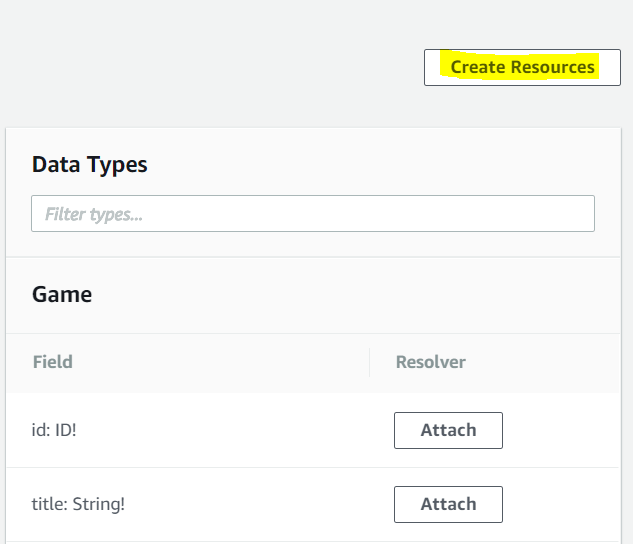Attach a resolver to the title field
The height and width of the screenshot is (544, 633).
(x=448, y=504)
